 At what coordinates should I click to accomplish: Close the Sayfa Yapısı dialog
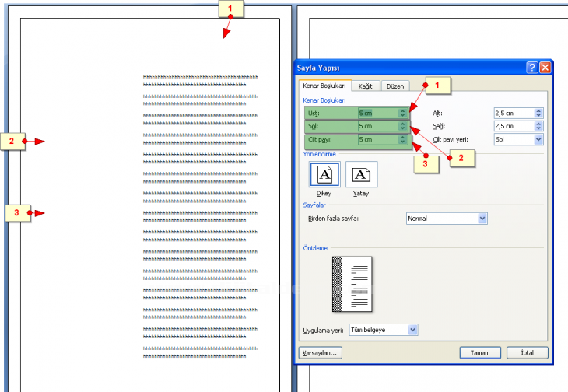[x=545, y=68]
